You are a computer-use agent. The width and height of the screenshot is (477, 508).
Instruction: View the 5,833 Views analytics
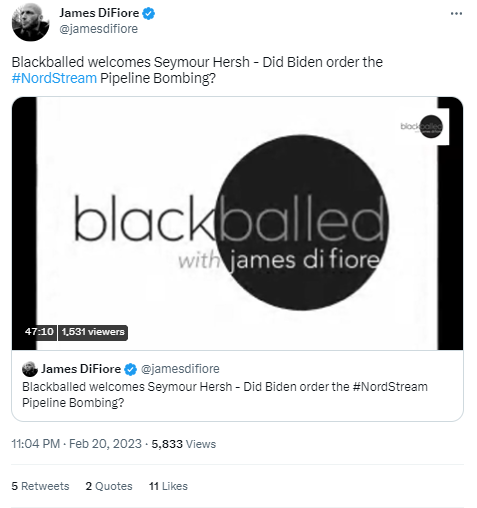[x=184, y=444]
